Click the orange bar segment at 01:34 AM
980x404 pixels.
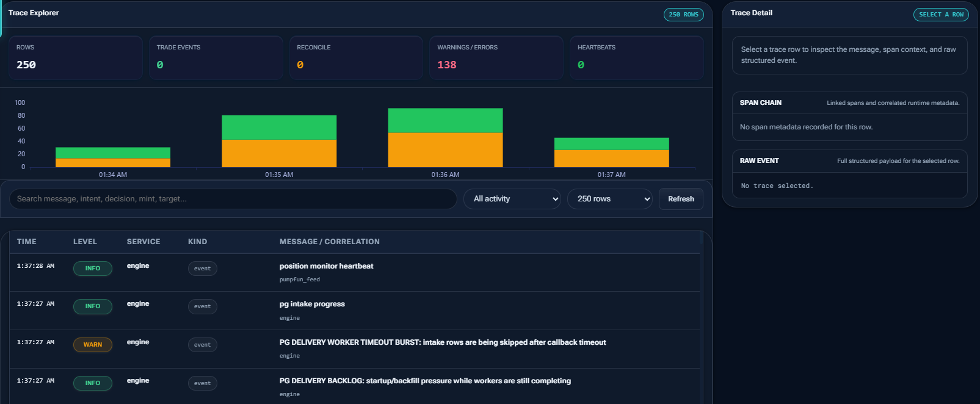click(x=113, y=163)
